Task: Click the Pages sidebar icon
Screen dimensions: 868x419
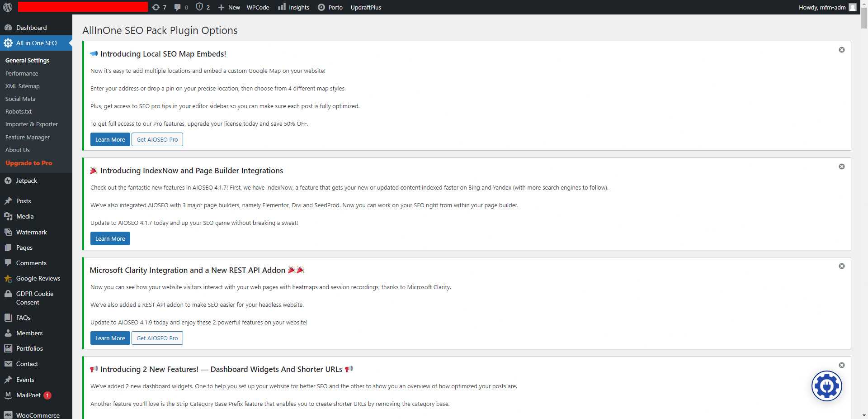Action: pyautogui.click(x=8, y=248)
